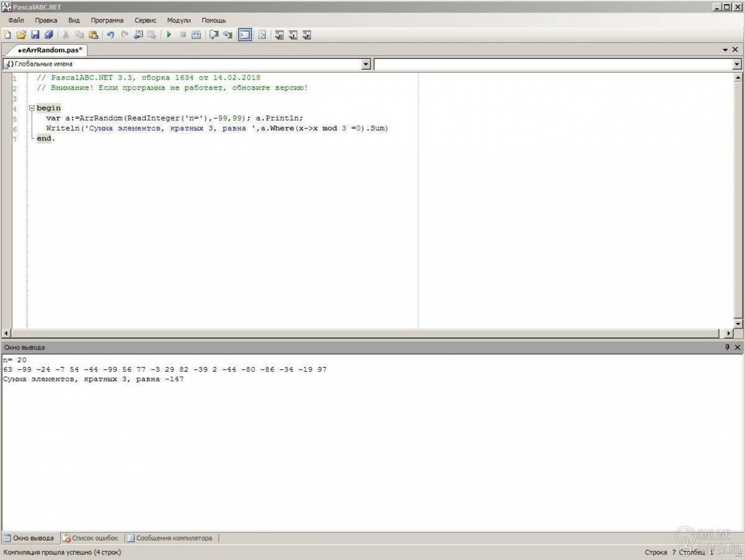The width and height of the screenshot is (745, 560).
Task: Open the Сервис menu
Action: pos(145,20)
